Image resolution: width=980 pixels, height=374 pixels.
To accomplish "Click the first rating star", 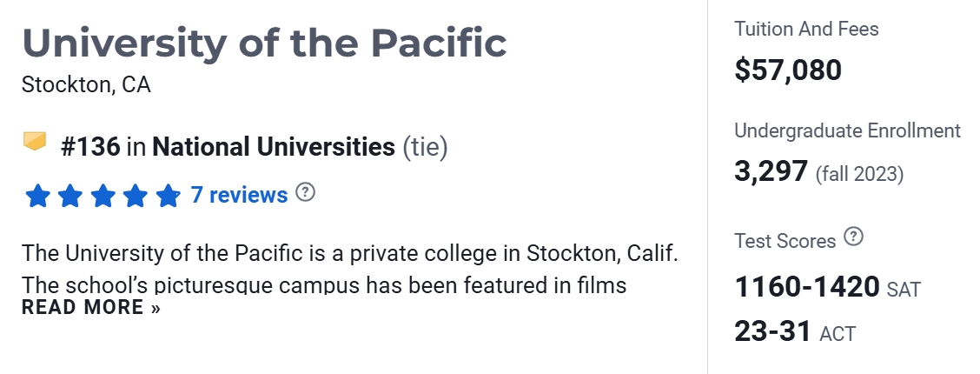I will pyautogui.click(x=37, y=196).
